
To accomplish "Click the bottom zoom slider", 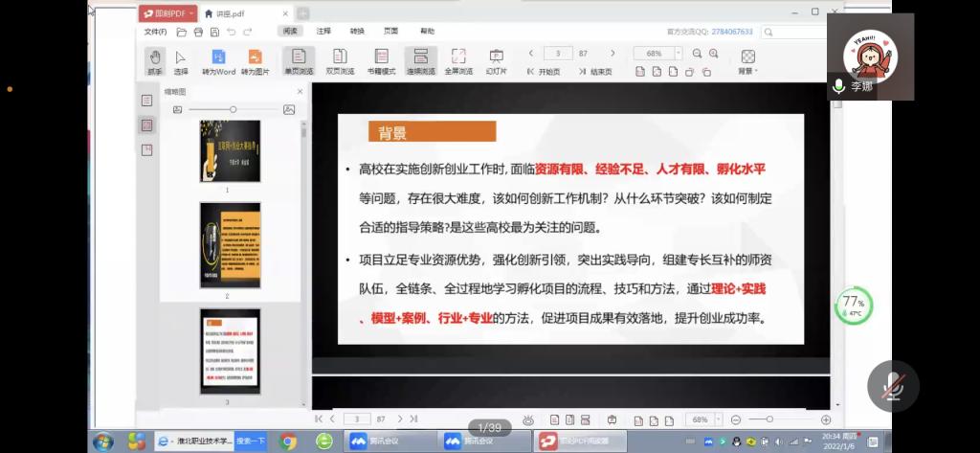I will pos(775,419).
